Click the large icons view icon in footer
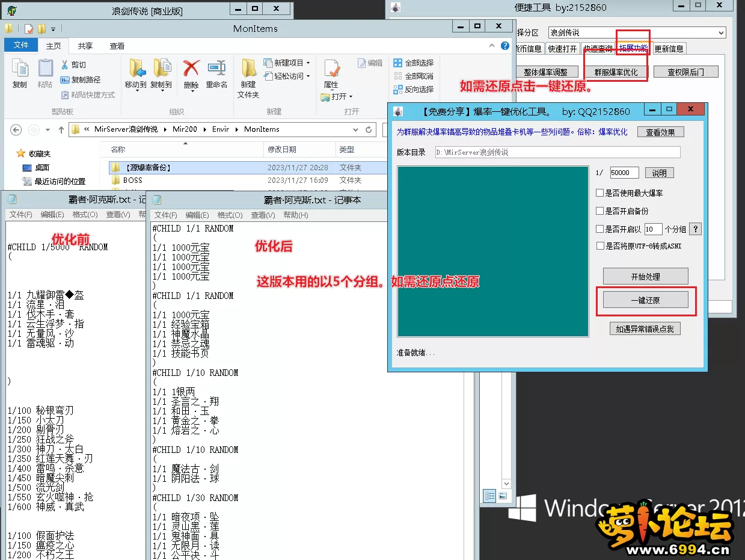This screenshot has width=745, height=560. click(502, 496)
